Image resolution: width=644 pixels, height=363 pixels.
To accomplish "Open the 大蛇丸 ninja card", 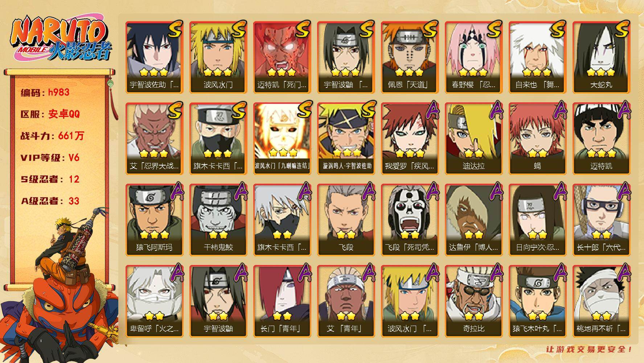I will coord(601,57).
